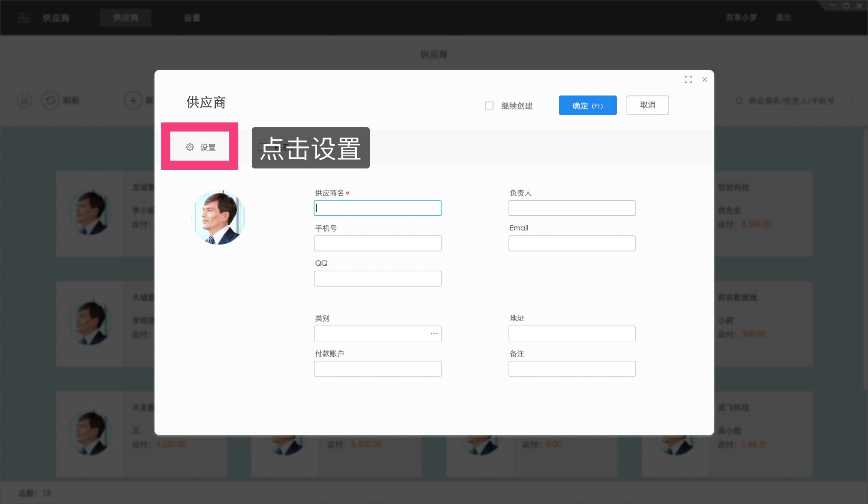Enable the 继续创建 checkbox

(x=489, y=105)
